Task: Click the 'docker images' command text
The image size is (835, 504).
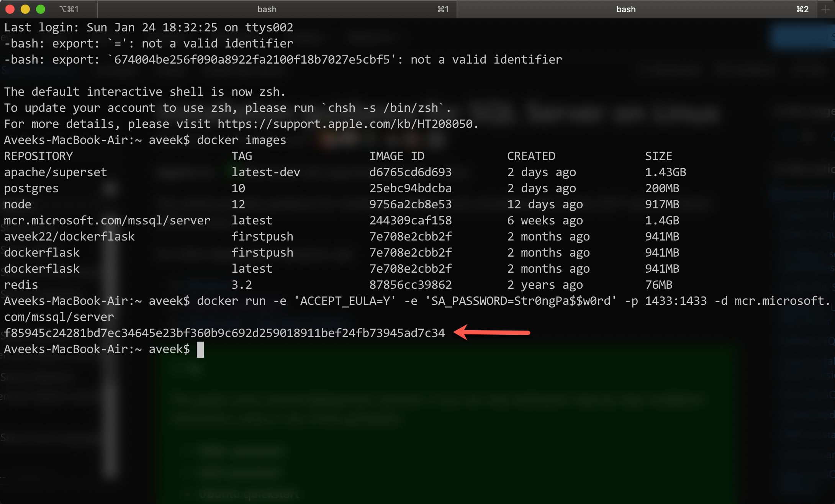Action: point(241,140)
